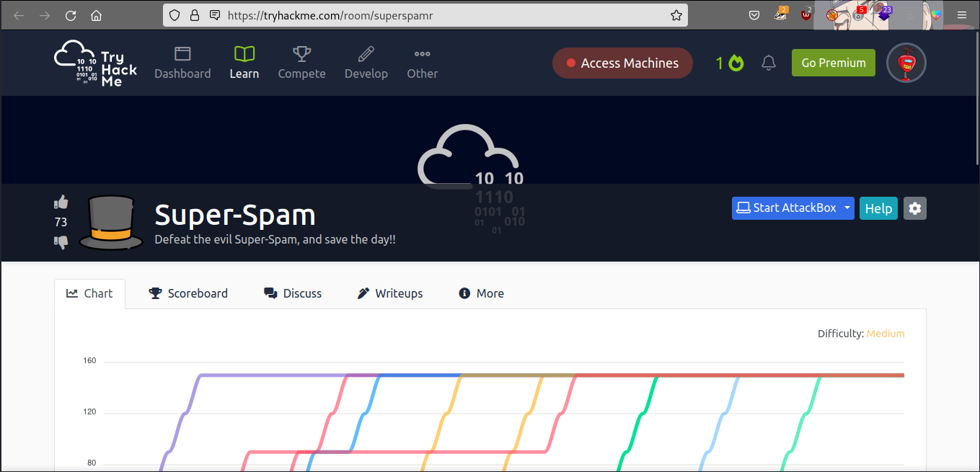
Task: View the streak flame counter
Action: pos(730,63)
